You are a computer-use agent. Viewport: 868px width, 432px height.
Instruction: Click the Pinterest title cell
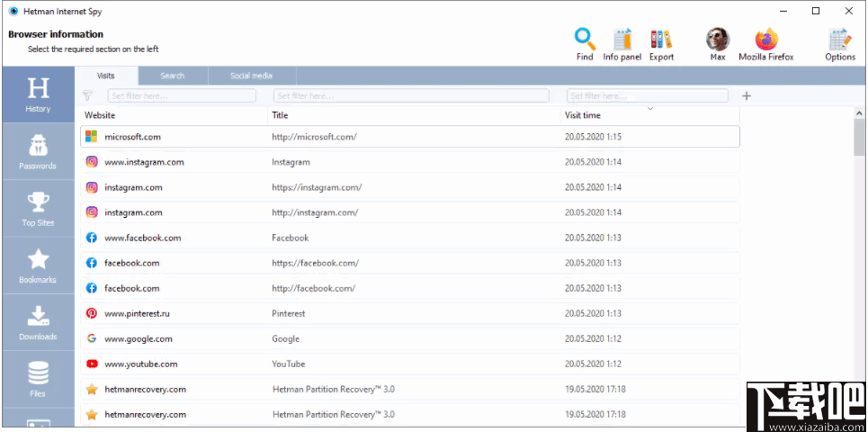coord(289,313)
